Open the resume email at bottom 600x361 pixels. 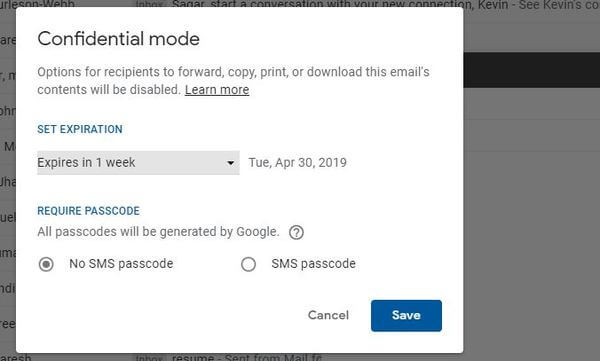tap(247, 357)
